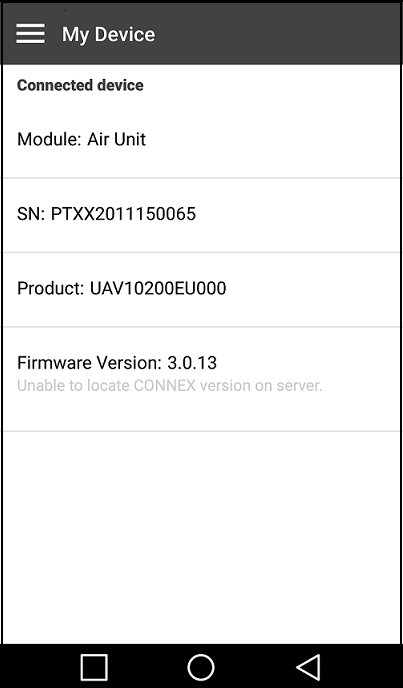Tap the SN: label

31,214
